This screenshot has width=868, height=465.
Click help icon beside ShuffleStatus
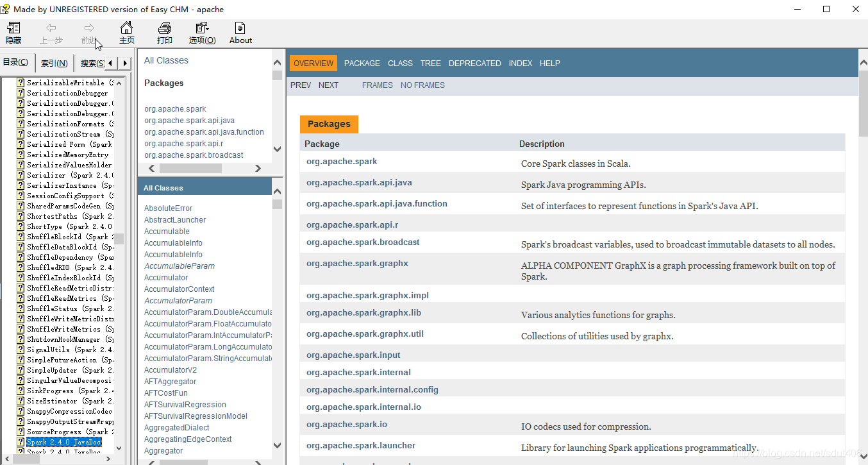21,309
